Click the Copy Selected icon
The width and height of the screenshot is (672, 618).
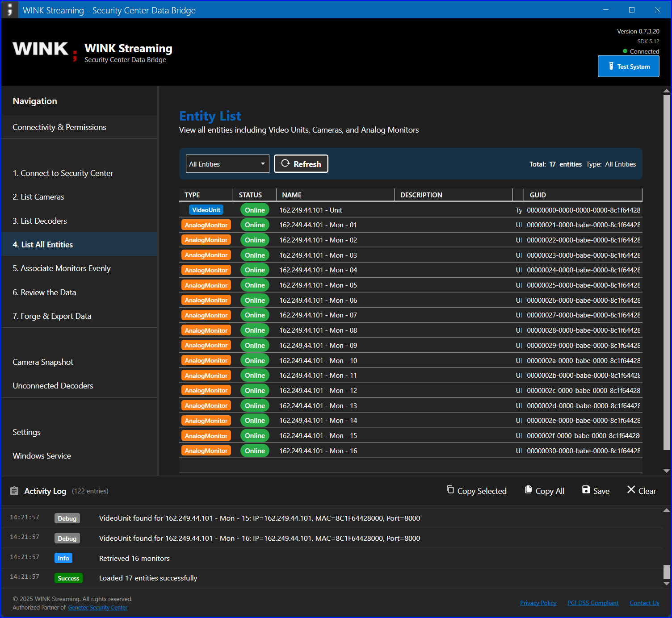coord(450,490)
